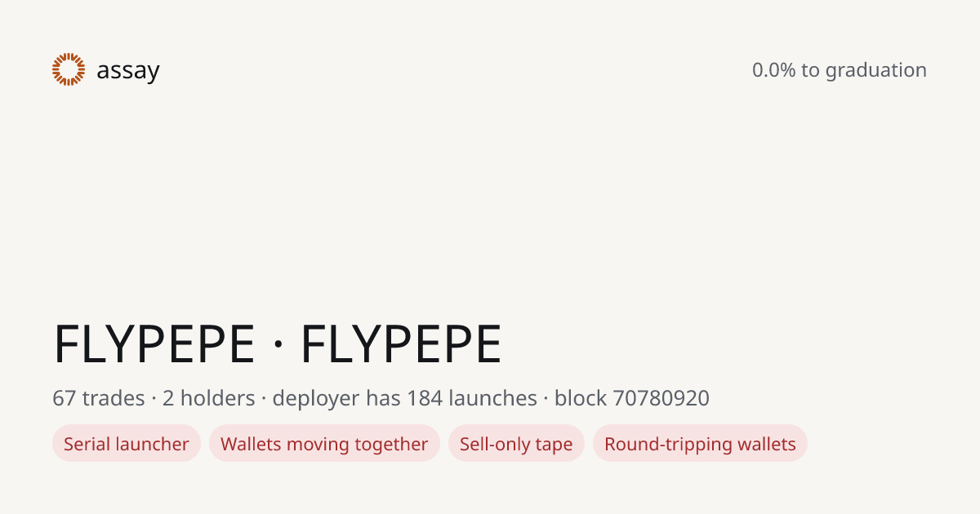This screenshot has height=514, width=980.
Task: Click the dot between holders and deployer
Action: (264, 400)
